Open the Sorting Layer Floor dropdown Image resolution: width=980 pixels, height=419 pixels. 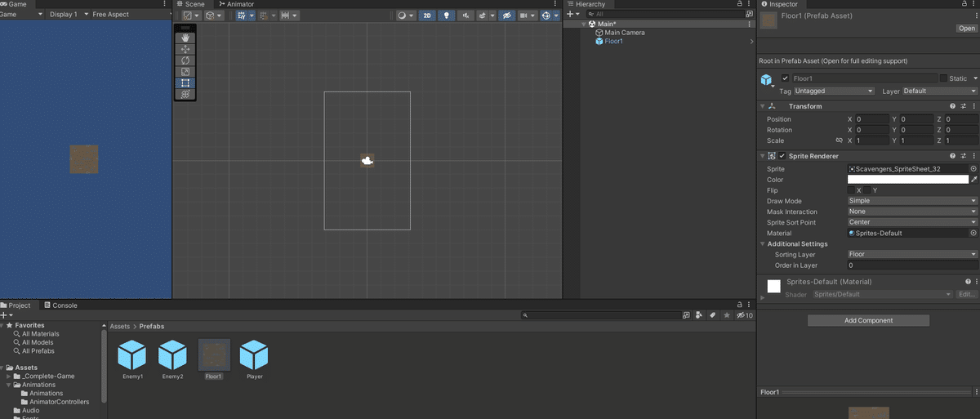point(912,254)
